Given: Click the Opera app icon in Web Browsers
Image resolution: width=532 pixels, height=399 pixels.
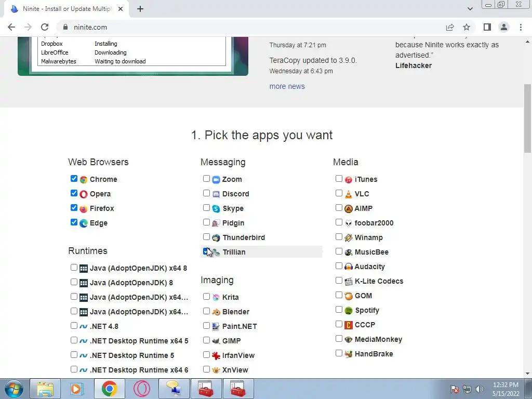Looking at the screenshot, I should [84, 194].
